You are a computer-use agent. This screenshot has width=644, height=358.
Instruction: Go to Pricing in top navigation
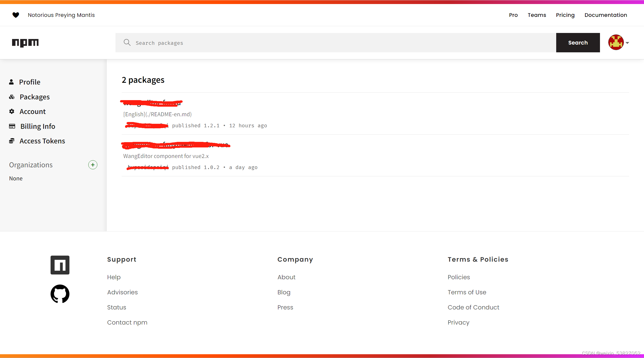[x=565, y=15]
